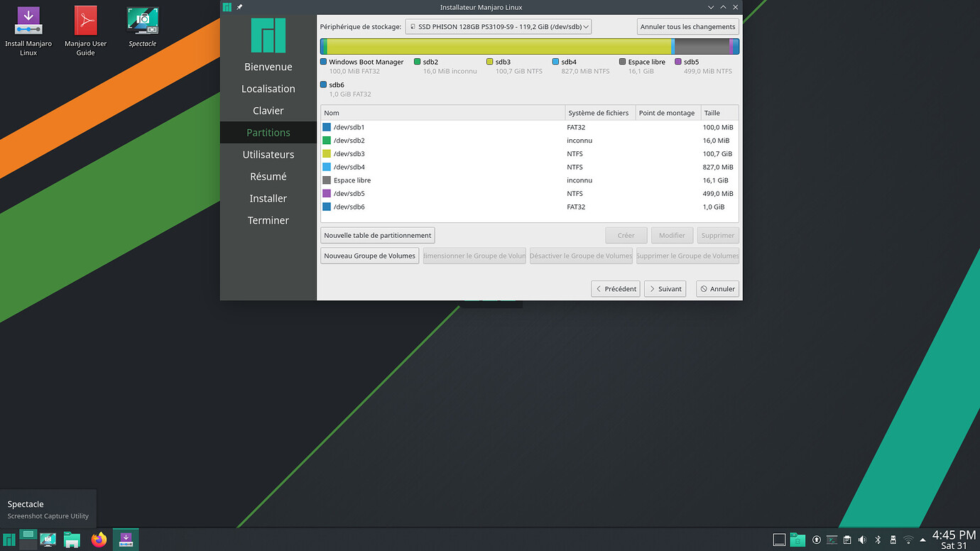Click Annuler tous les changements button
980x551 pixels.
point(687,27)
